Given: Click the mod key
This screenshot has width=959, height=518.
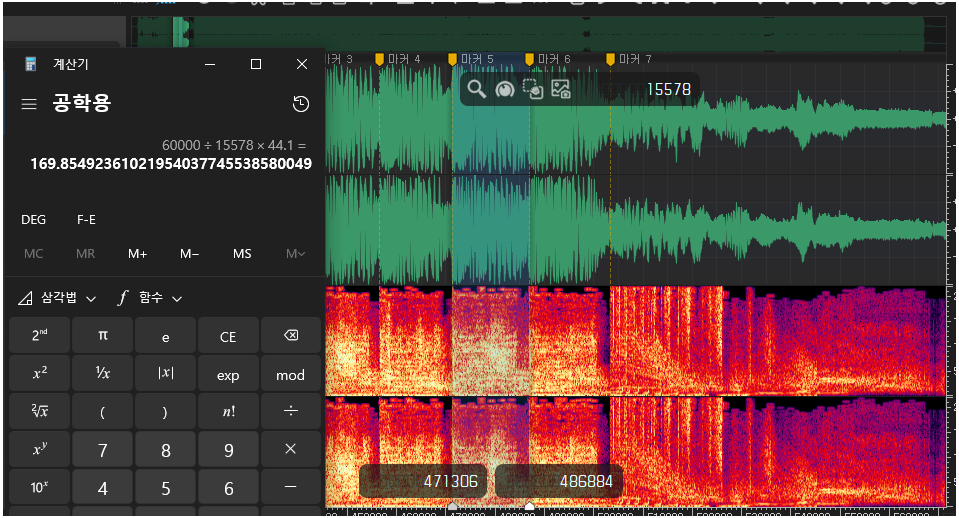Looking at the screenshot, I should coord(291,374).
